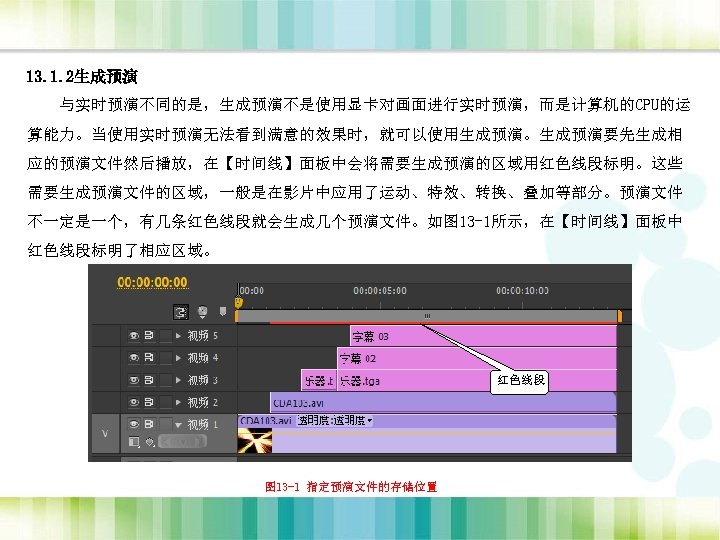The image size is (720, 540).
Task: Click the red render line segment
Action: 443,324
